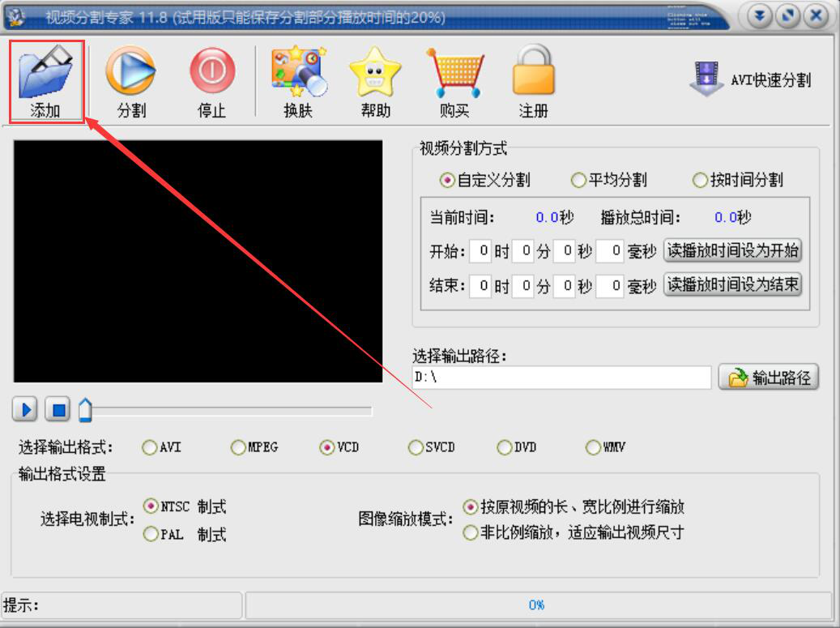840x628 pixels.
Task: Click the playback position slider handle
Action: (86, 411)
